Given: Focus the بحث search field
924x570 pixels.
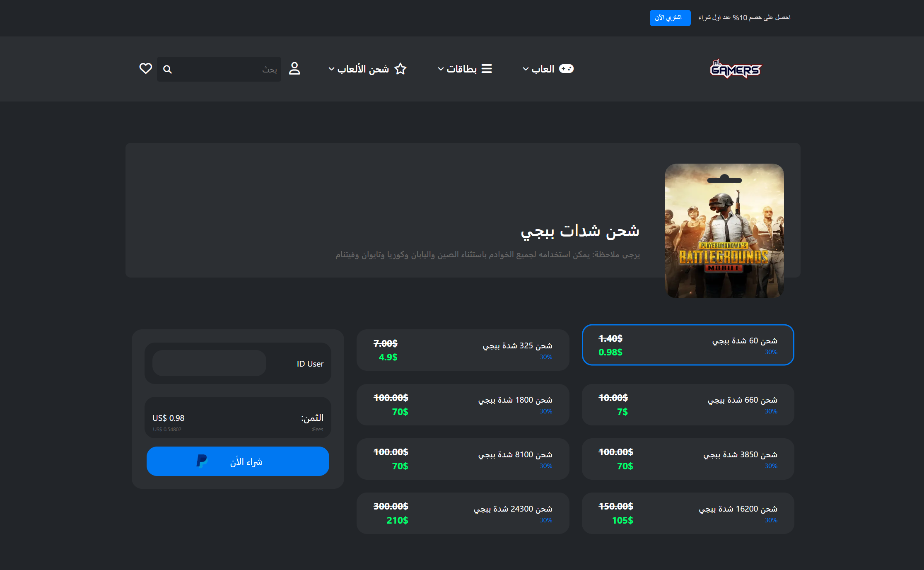Looking at the screenshot, I should point(219,69).
